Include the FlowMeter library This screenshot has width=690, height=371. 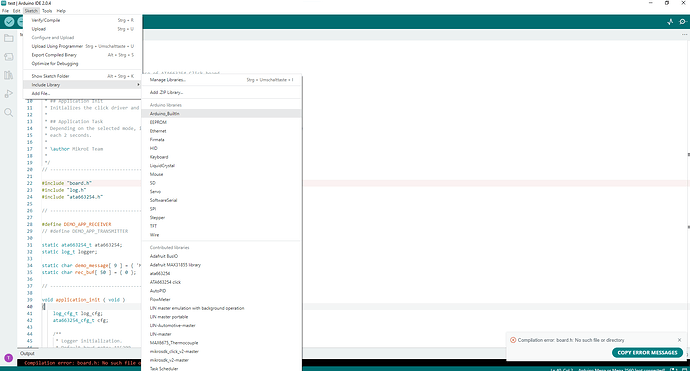click(x=222, y=299)
